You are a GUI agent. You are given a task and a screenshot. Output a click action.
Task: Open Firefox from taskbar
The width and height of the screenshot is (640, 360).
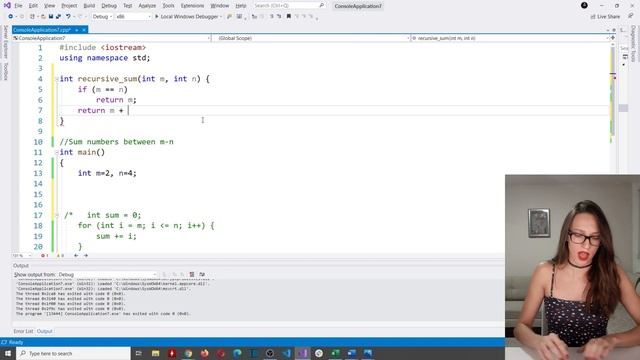coord(204,353)
